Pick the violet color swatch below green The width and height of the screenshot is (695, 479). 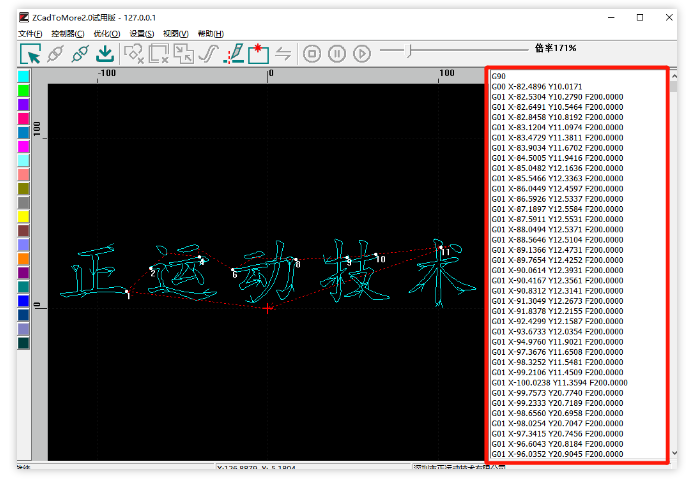[23, 105]
